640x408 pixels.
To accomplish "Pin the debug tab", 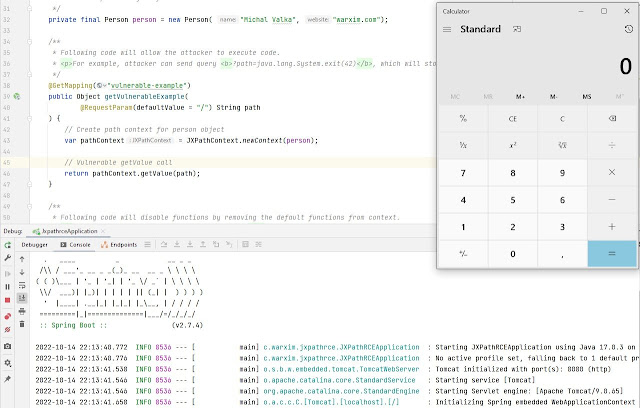I will pos(7,379).
